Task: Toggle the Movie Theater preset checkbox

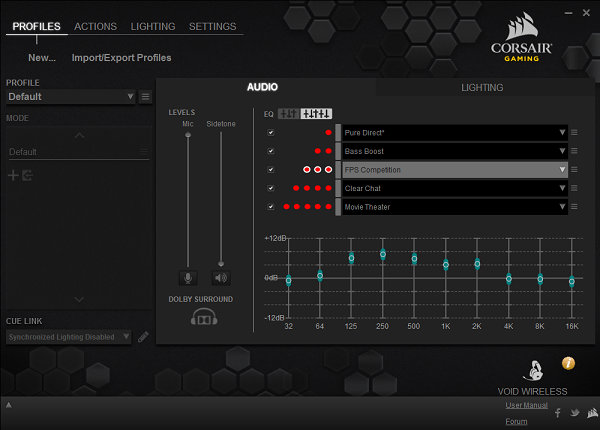Action: (x=271, y=207)
